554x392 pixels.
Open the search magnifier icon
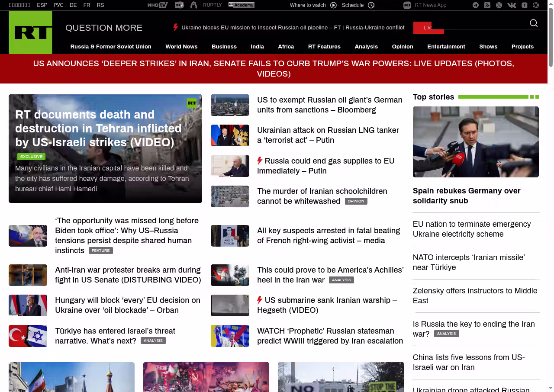click(534, 23)
